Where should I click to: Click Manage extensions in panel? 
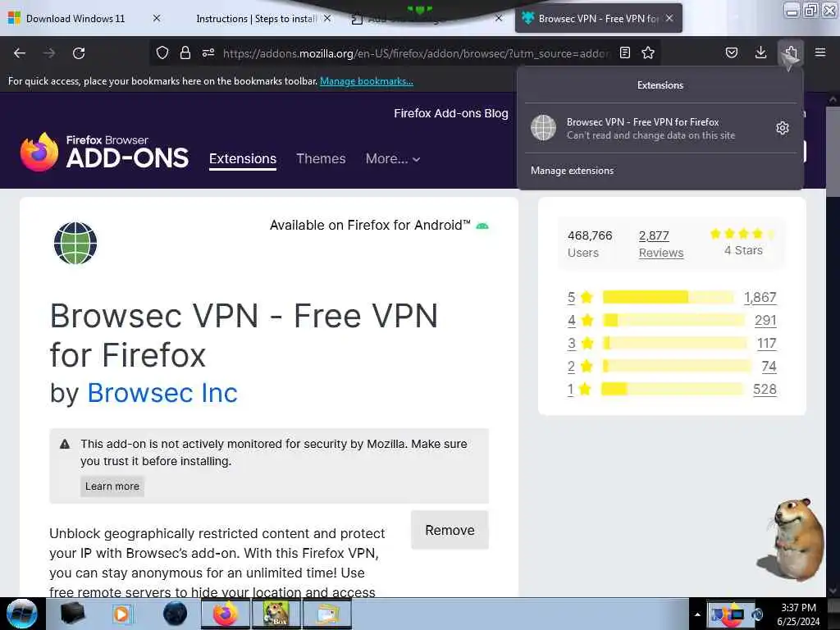pyautogui.click(x=572, y=171)
